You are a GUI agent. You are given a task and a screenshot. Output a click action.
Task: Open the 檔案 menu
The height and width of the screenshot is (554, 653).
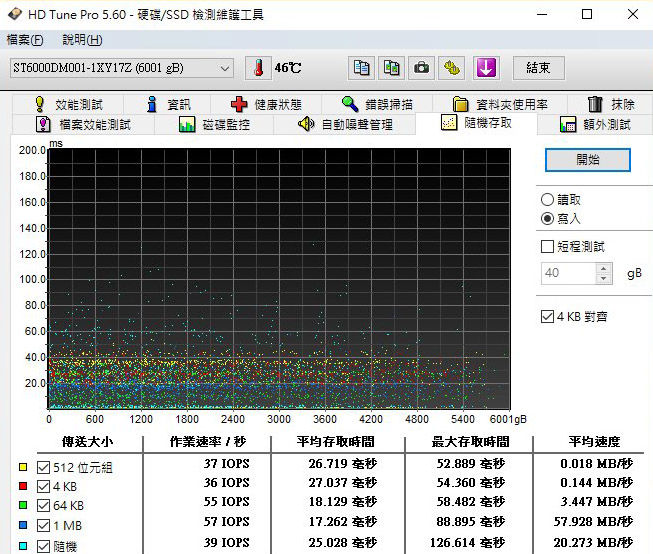pos(25,40)
